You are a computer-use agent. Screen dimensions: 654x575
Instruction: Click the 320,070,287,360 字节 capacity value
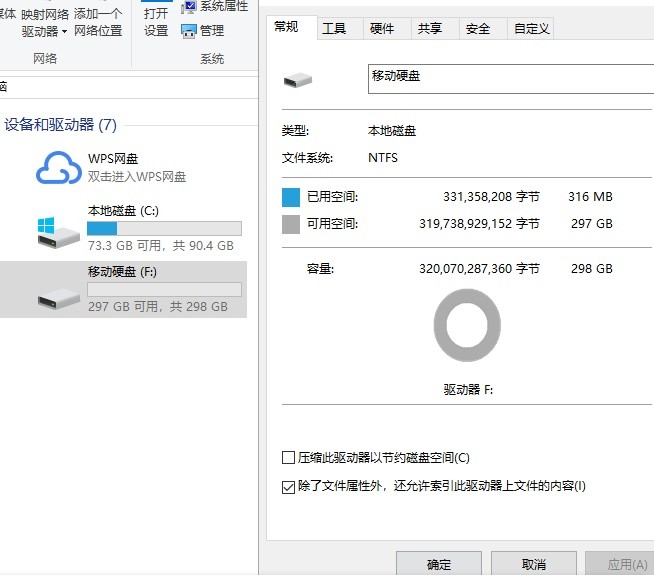point(479,269)
